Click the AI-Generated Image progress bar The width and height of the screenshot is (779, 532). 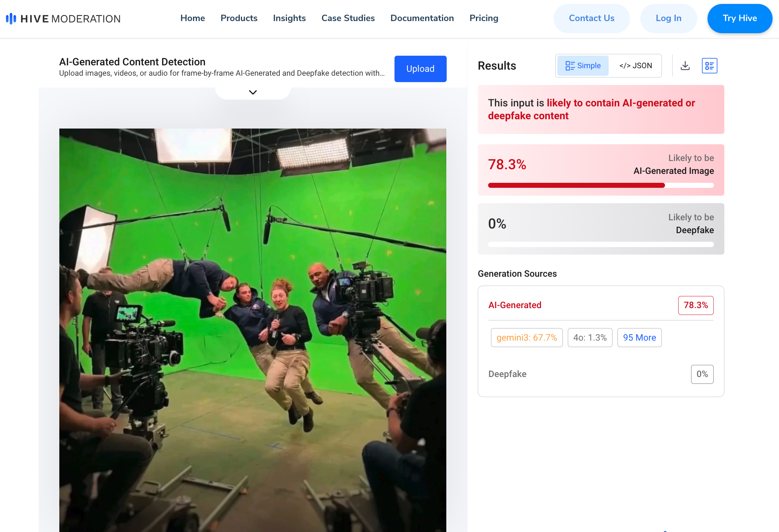click(601, 185)
